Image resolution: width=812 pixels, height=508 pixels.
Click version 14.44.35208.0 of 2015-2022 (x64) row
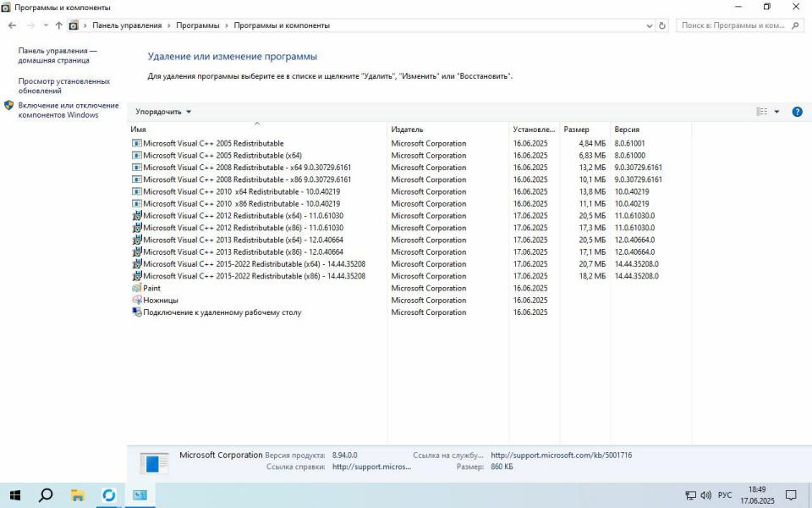tap(636, 264)
